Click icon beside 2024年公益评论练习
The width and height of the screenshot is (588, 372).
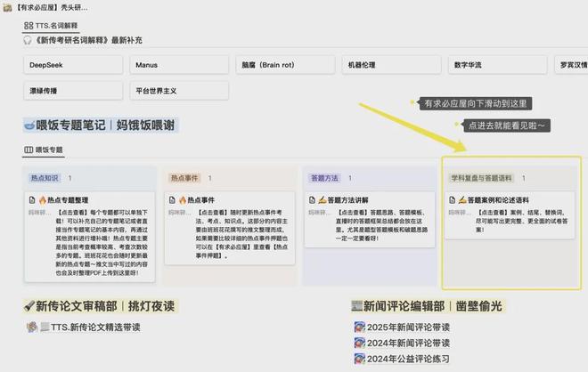pyautogui.click(x=360, y=359)
